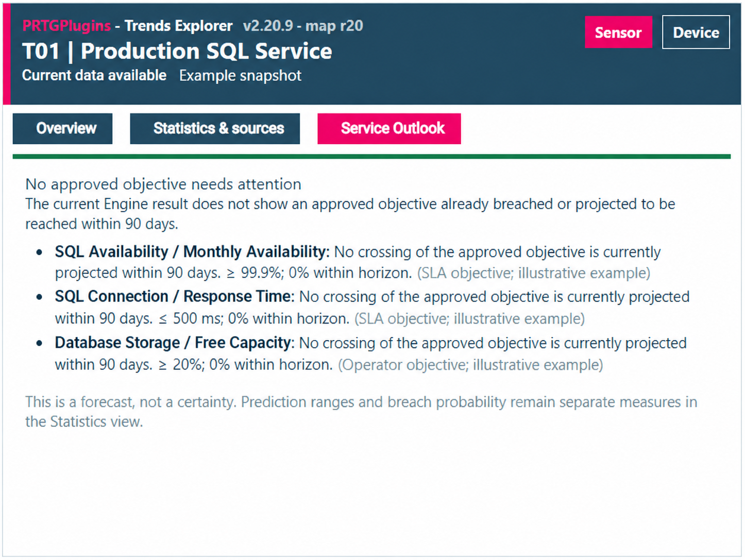The image size is (745, 560).
Task: Click the T01 | Production SQL Service title
Action: 177,51
